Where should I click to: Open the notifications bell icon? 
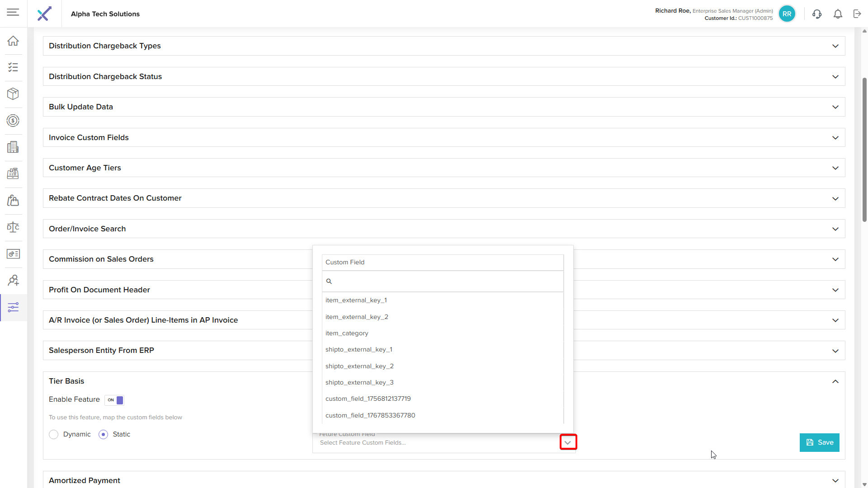(x=838, y=14)
